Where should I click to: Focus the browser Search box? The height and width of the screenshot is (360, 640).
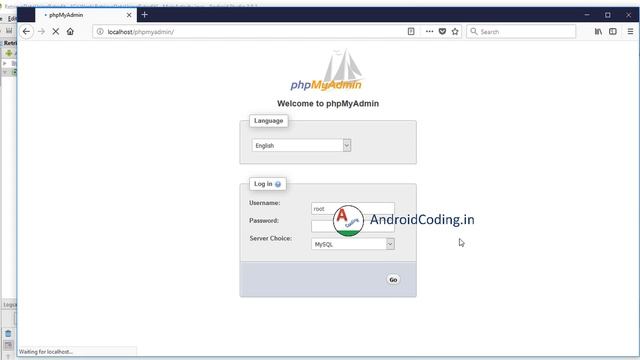click(x=521, y=31)
